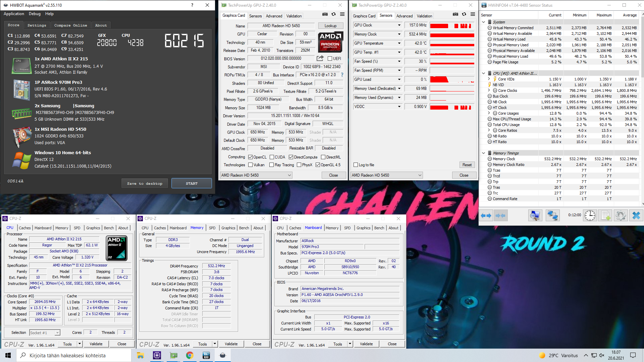Viewport: 644px width, 362px height.
Task: Click Close button in CPU-Z Memory window
Action: point(257,344)
